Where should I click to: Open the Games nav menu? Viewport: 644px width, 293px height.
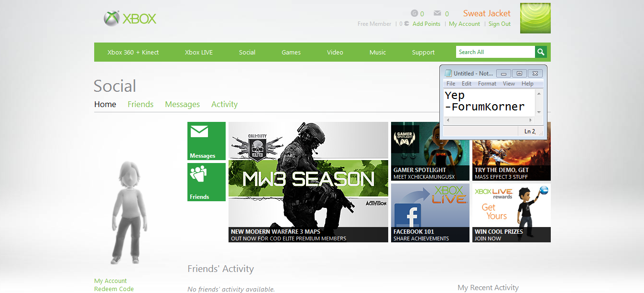291,53
